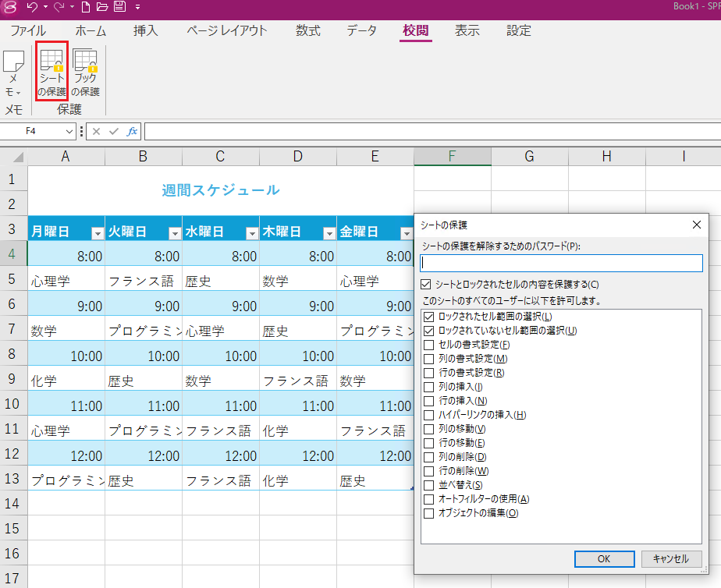Open Redo history dropdown arrow
This screenshot has height=588, width=721.
(x=73, y=7)
